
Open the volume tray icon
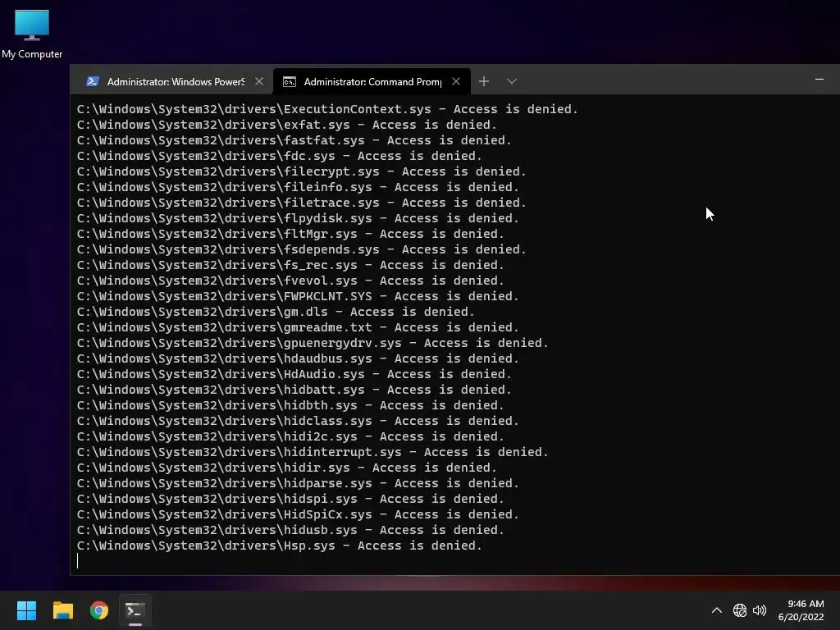[x=760, y=610]
